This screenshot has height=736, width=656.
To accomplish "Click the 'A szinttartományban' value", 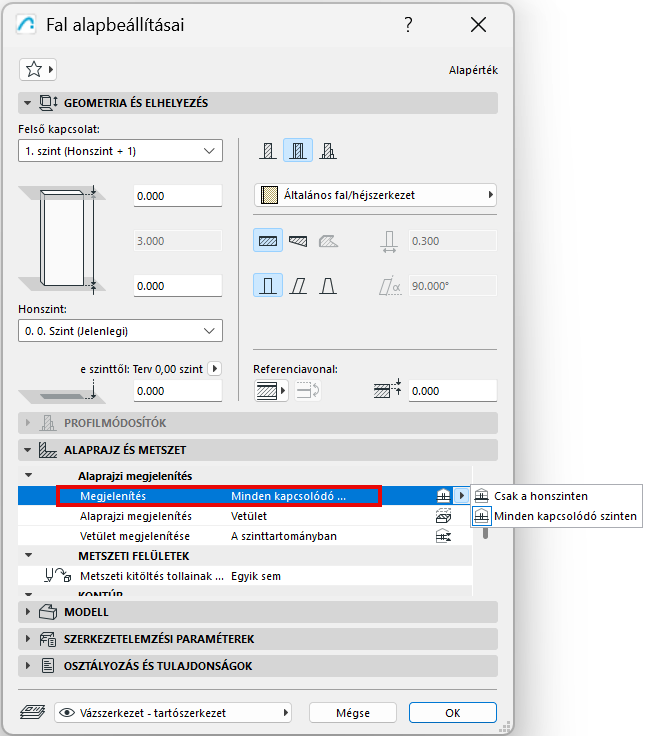I will point(284,536).
